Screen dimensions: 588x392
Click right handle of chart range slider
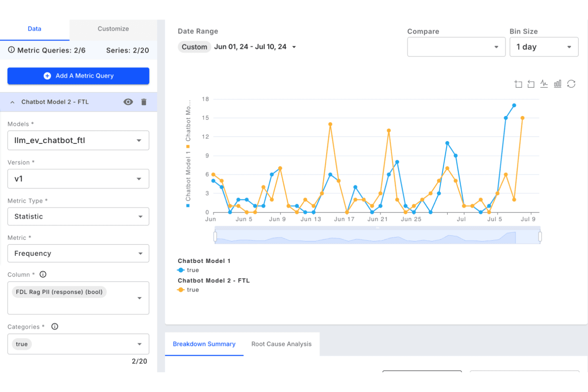point(540,237)
